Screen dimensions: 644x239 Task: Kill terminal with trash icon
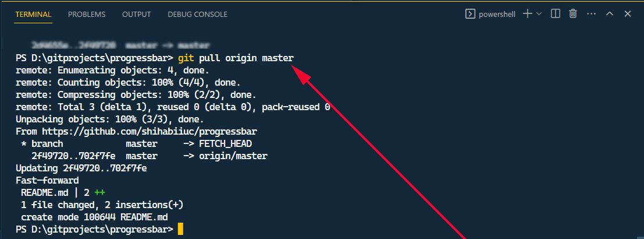[x=573, y=14]
